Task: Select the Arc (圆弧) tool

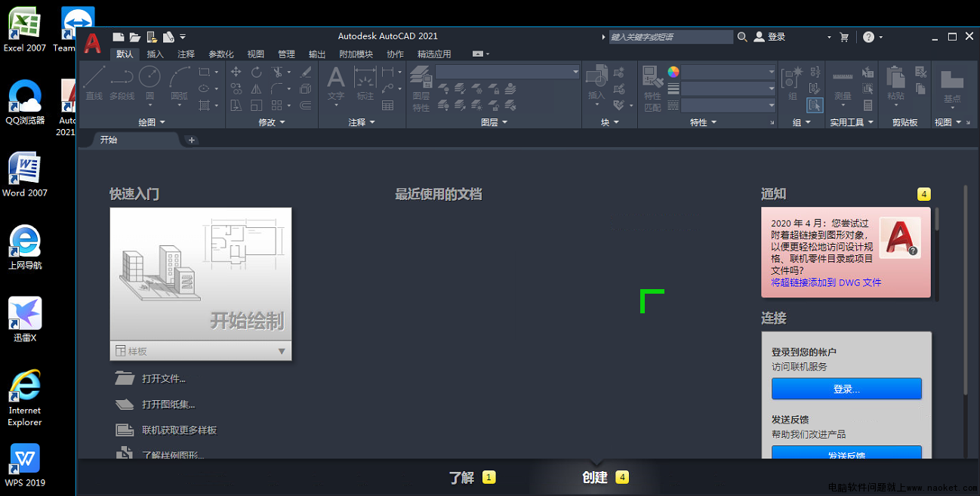Action: (180, 83)
